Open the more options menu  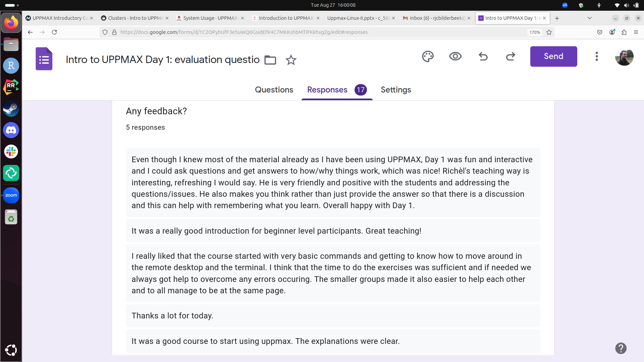tap(597, 56)
